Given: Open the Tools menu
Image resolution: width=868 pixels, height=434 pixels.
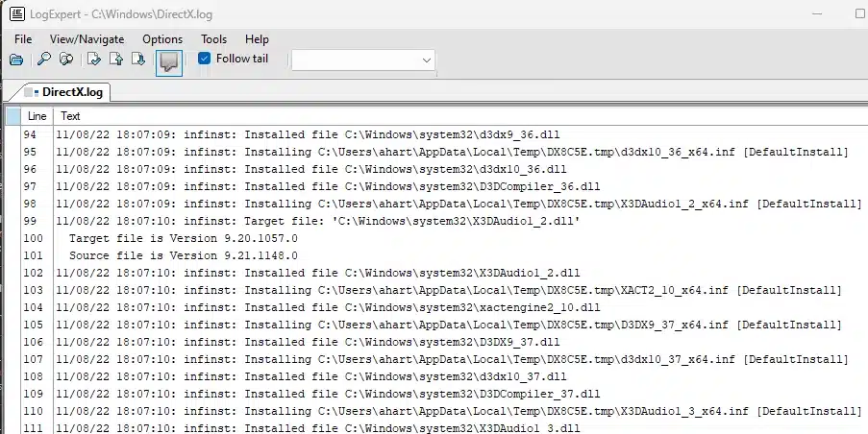Looking at the screenshot, I should coord(213,39).
